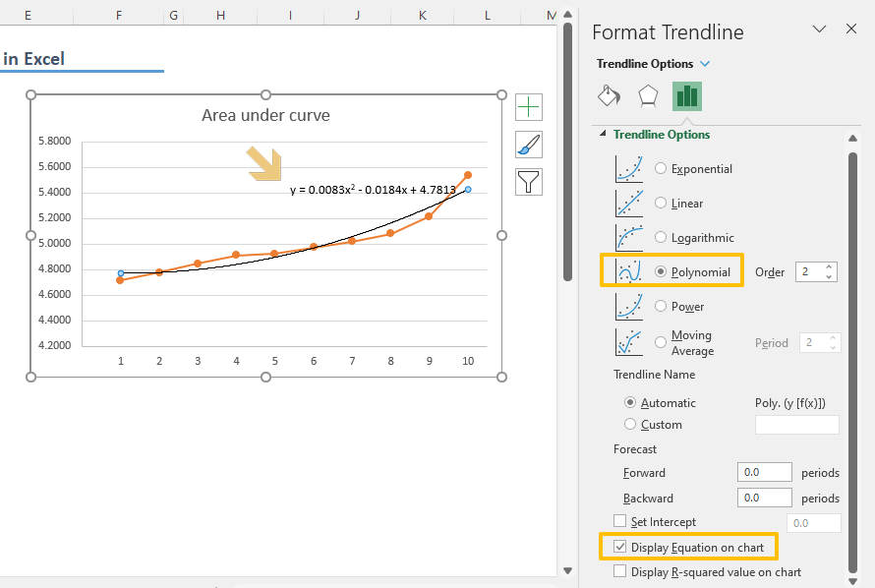Open the Trendline Options dropdown
875x588 pixels.
(x=705, y=62)
